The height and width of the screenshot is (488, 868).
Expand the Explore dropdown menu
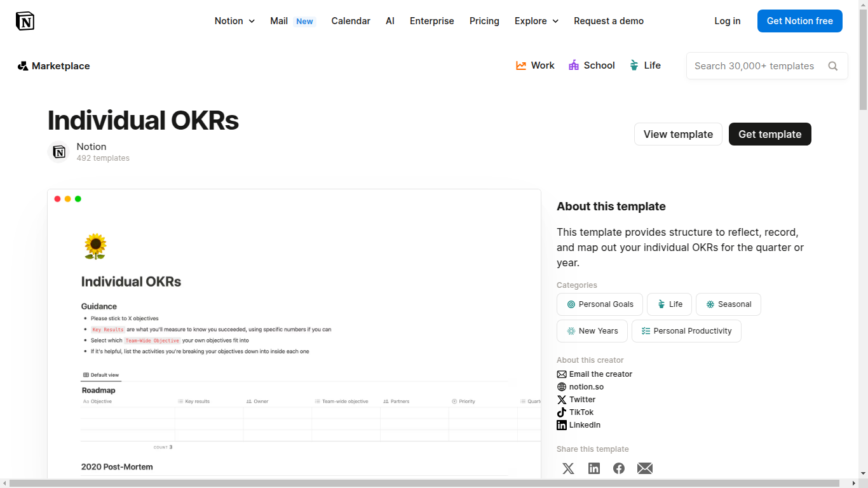click(536, 21)
